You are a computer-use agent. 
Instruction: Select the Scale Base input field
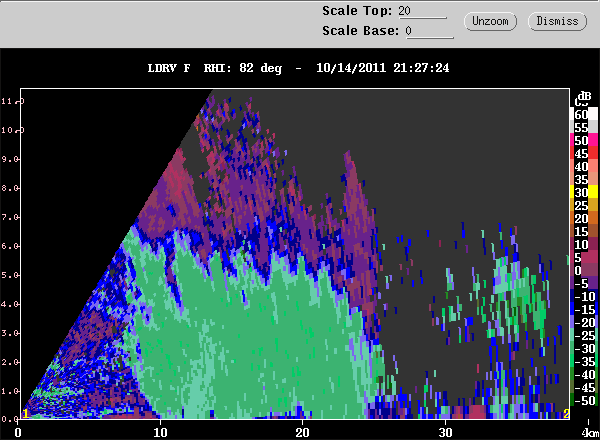coord(429,31)
